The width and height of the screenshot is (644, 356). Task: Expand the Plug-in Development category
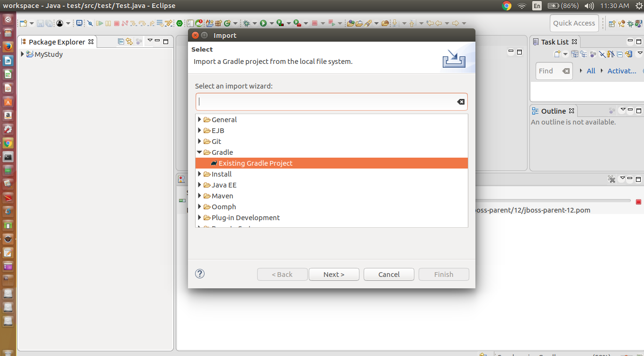pos(199,217)
